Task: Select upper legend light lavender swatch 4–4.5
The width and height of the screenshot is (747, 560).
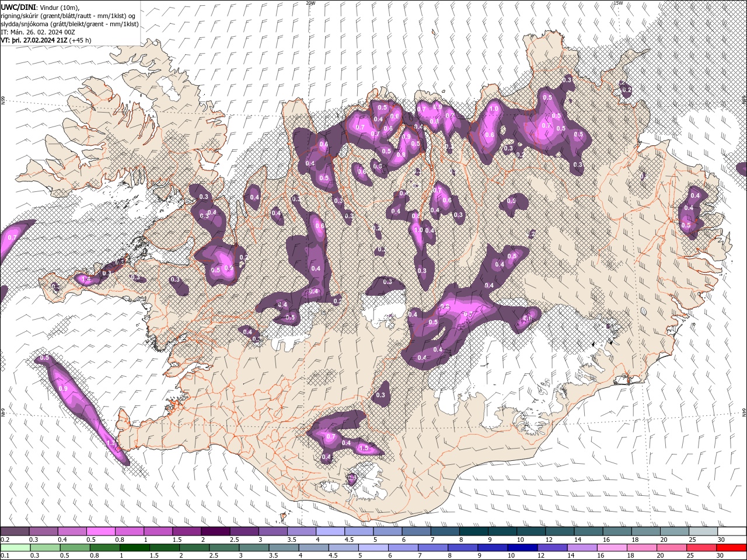Action: coord(330,531)
